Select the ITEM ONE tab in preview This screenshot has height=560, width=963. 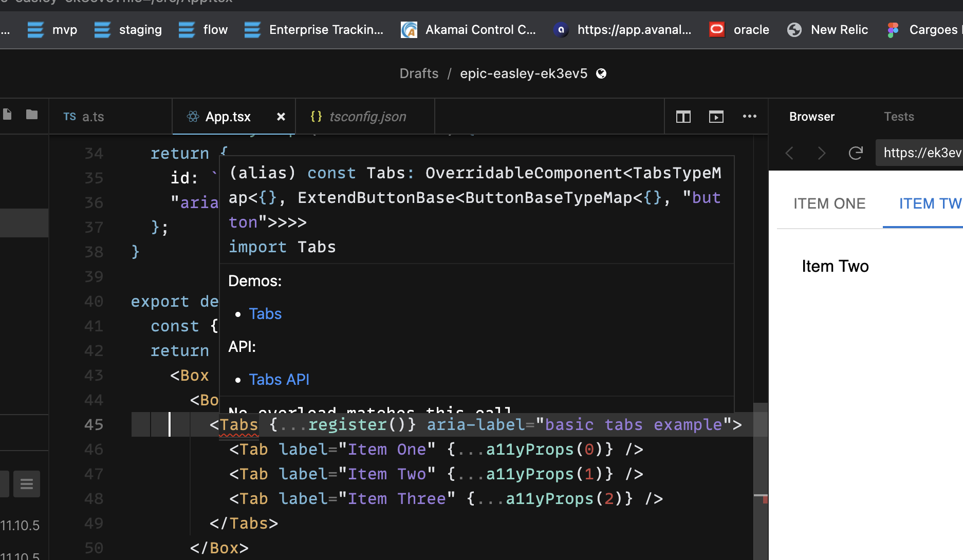(x=829, y=204)
